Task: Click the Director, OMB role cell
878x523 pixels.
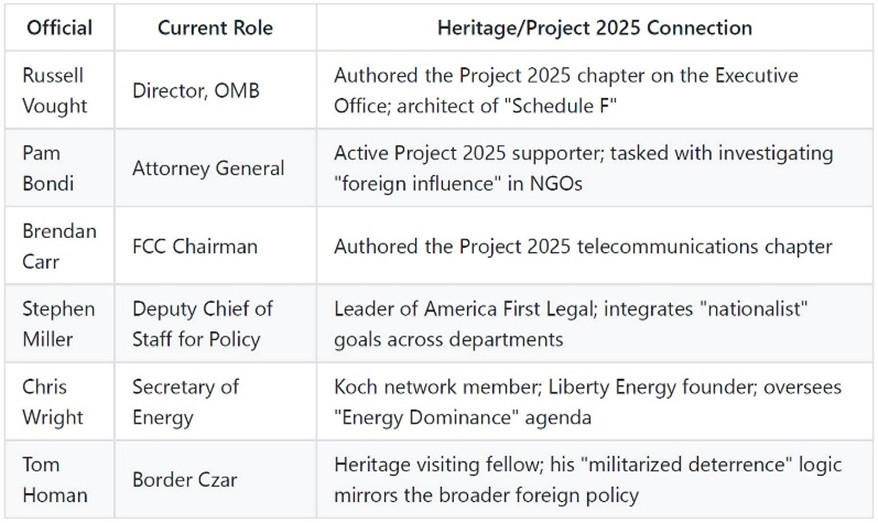Action: (x=196, y=91)
